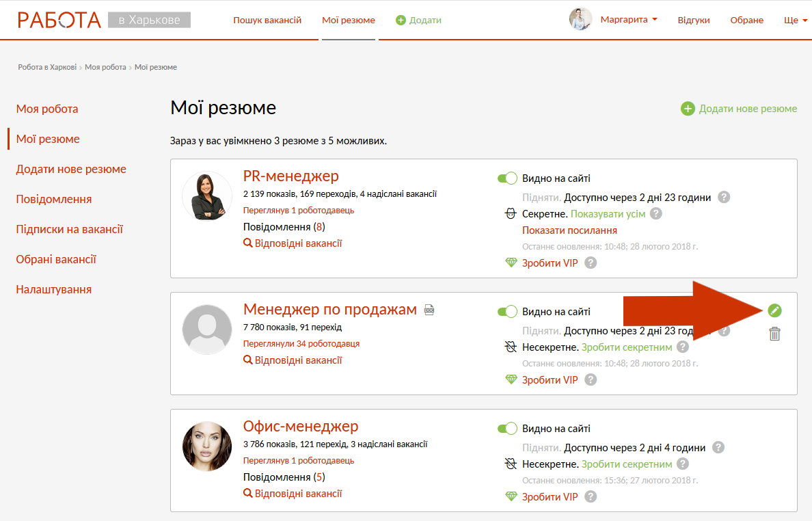
Task: Go to Пошук вакансій tab
Action: pyautogui.click(x=267, y=20)
